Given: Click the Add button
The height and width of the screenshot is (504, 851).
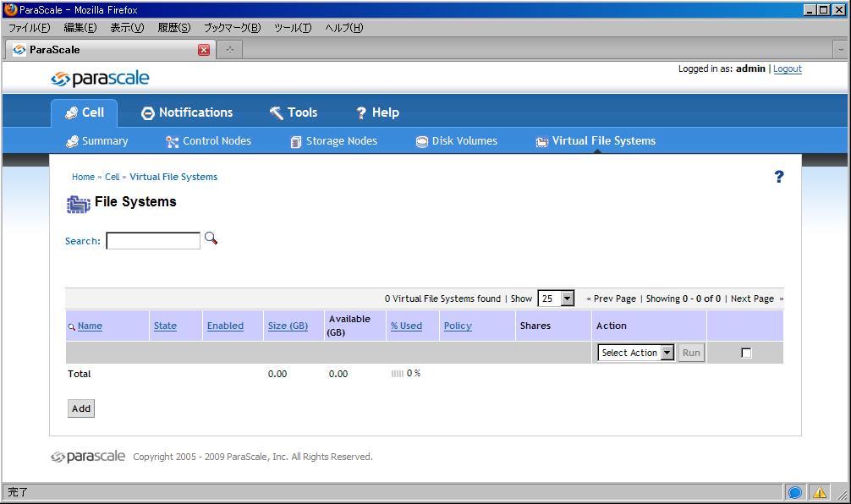Looking at the screenshot, I should [81, 408].
